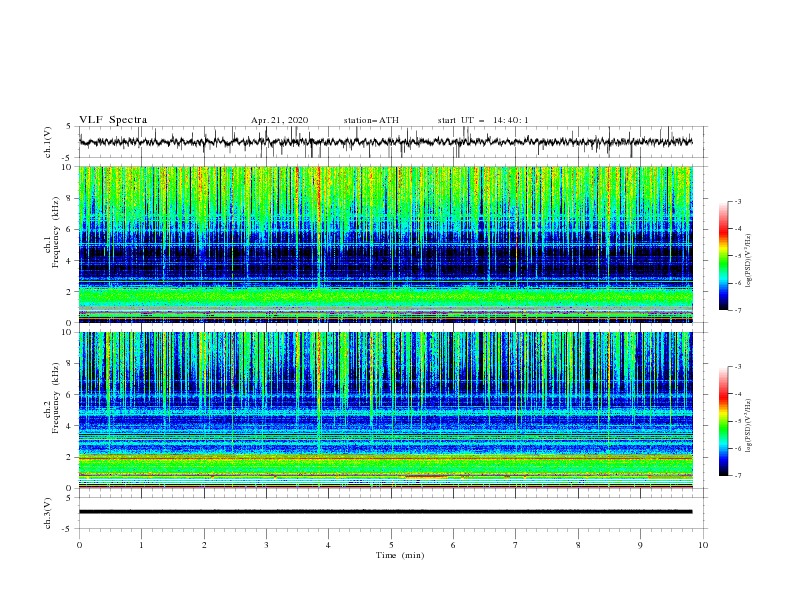The height and width of the screenshot is (612, 792).
Task: Click time axis tick label "5"
Action: (x=391, y=545)
